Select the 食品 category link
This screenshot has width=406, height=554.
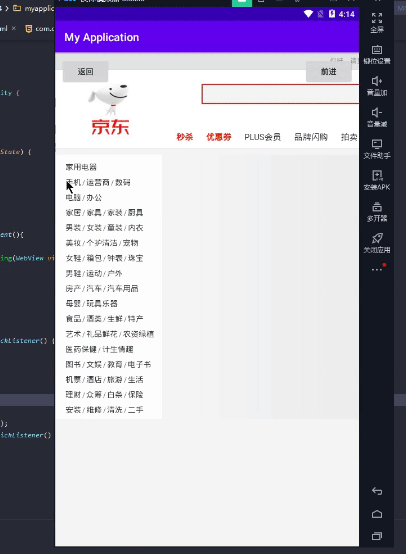pos(73,319)
